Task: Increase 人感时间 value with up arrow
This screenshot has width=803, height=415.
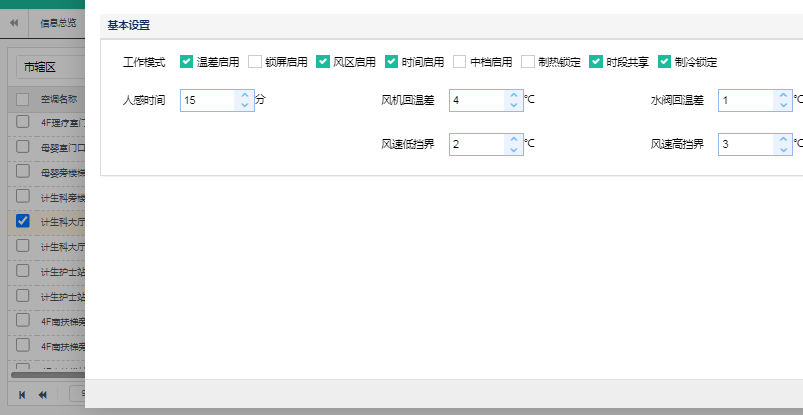Action: (245, 95)
